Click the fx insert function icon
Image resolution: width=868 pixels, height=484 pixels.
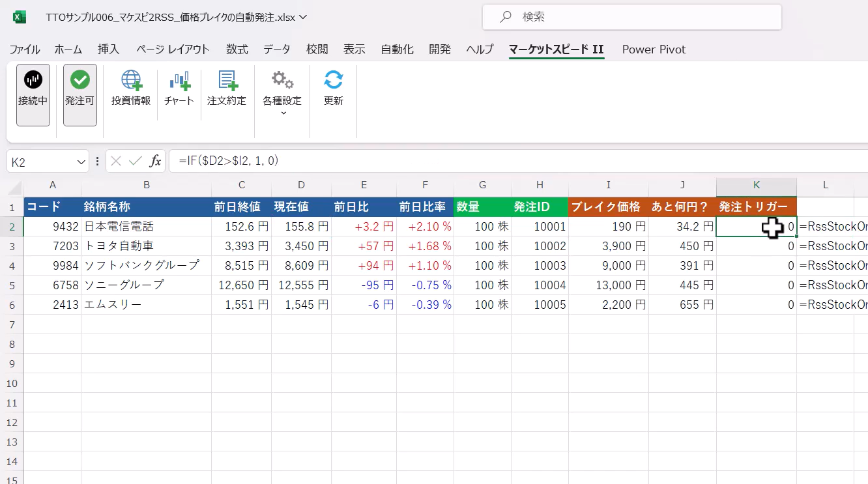point(155,162)
